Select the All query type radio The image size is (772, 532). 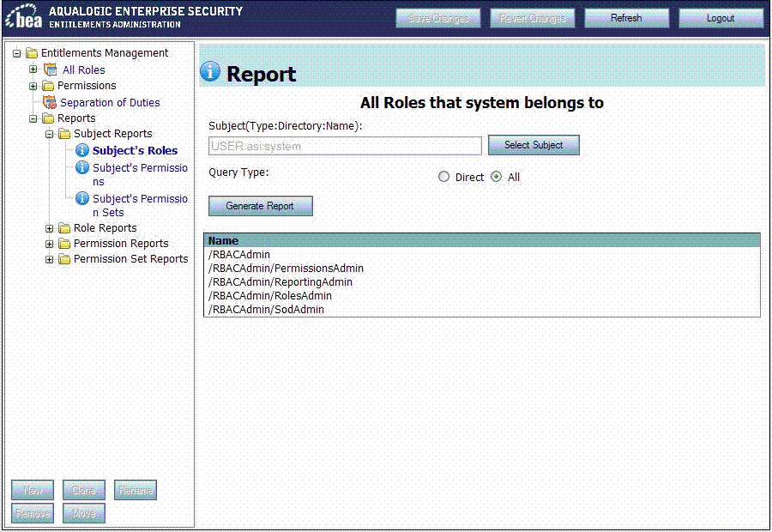tap(497, 177)
